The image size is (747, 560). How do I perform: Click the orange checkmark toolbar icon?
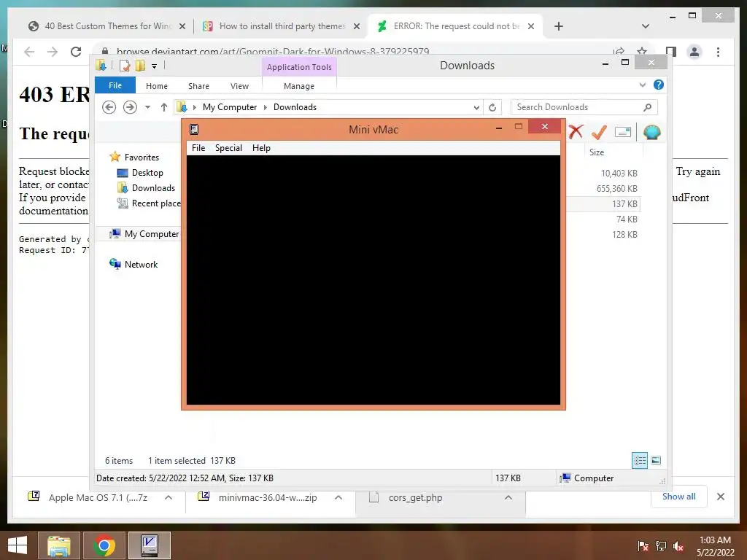pos(599,132)
